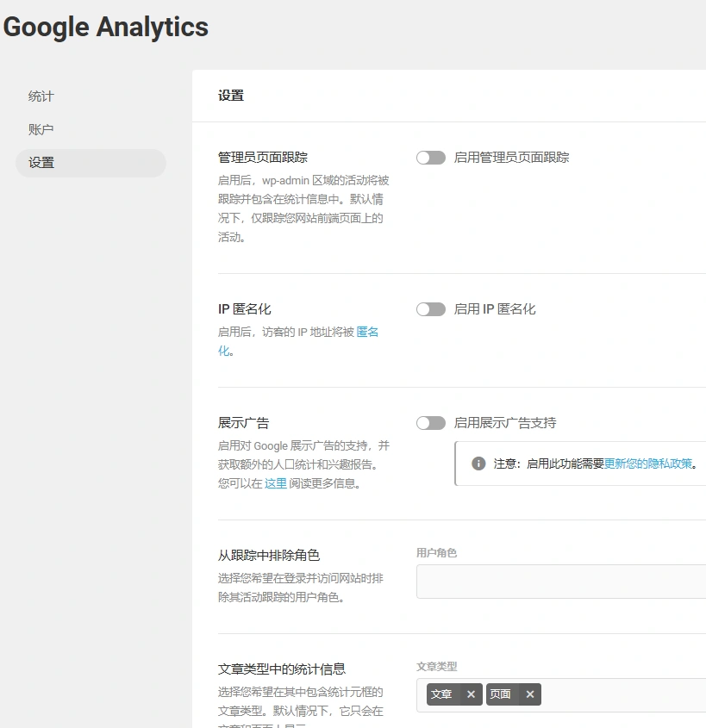Remove the 页面 tag with its X icon

pos(530,694)
